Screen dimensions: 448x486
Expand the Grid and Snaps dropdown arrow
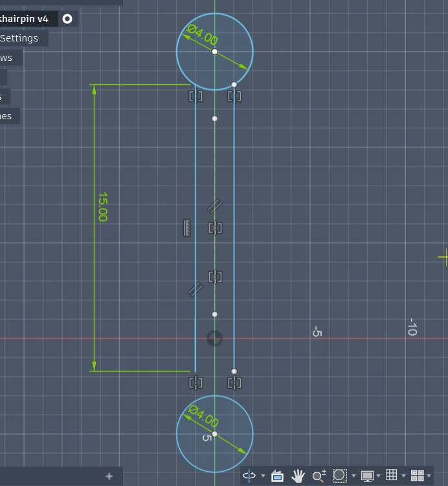[x=403, y=476]
